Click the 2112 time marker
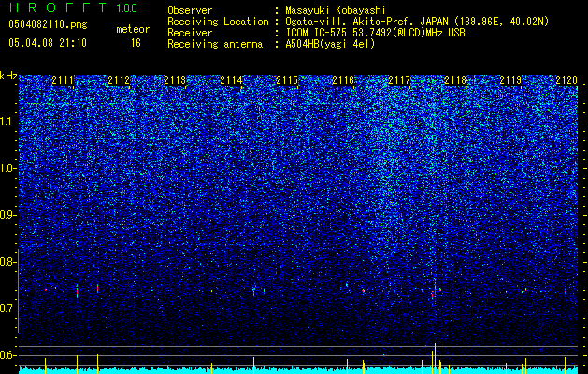 pyautogui.click(x=119, y=80)
